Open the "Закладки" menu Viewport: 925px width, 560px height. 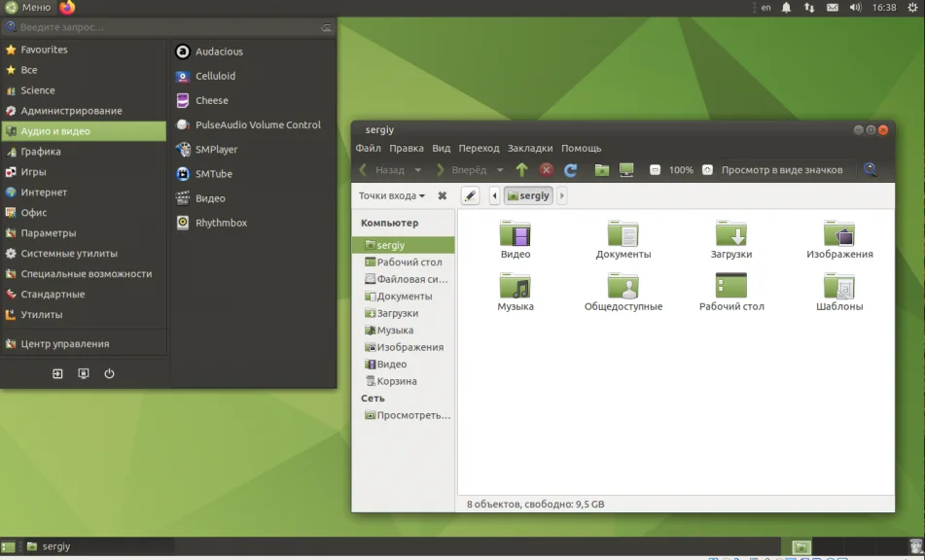point(530,149)
